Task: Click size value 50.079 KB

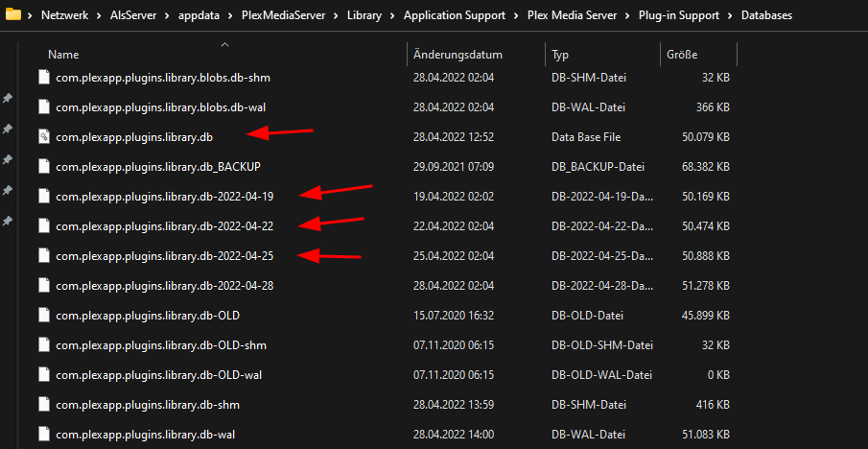Action: tap(705, 137)
